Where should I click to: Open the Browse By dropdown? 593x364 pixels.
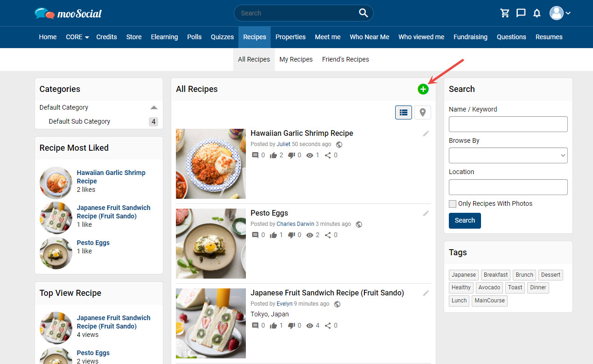coord(508,155)
